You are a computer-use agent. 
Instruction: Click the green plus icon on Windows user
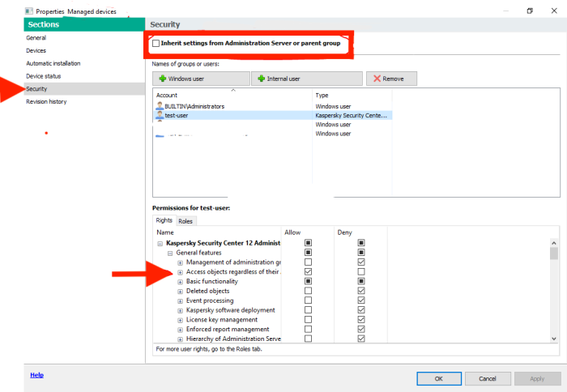tap(163, 79)
